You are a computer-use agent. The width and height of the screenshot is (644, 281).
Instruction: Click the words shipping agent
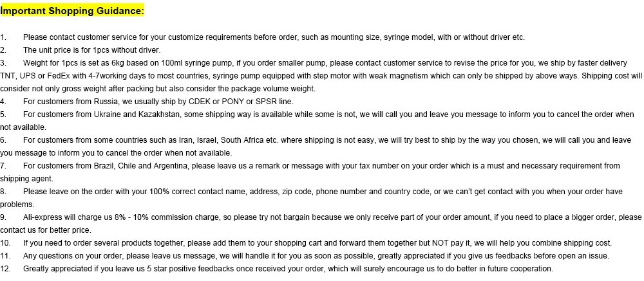(26, 179)
